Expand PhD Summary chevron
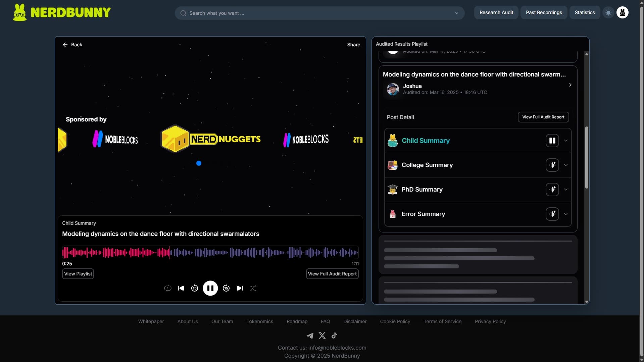644x362 pixels. pos(566,190)
